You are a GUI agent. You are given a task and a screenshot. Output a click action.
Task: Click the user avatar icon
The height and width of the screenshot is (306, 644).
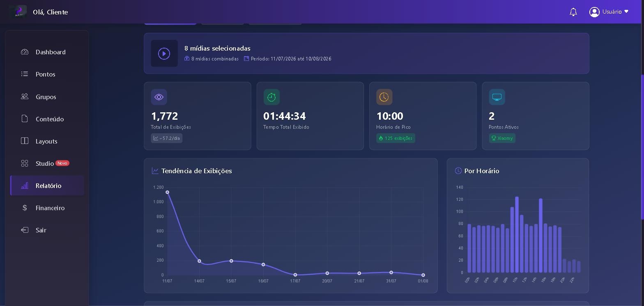point(594,12)
